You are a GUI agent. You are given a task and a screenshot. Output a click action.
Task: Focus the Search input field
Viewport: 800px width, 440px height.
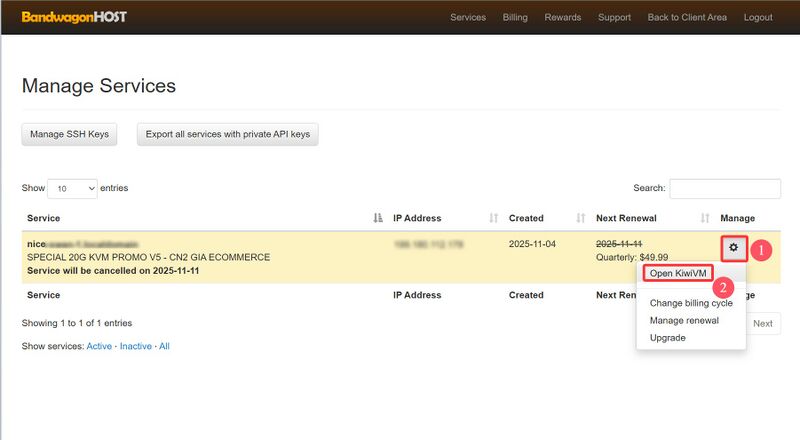point(724,188)
